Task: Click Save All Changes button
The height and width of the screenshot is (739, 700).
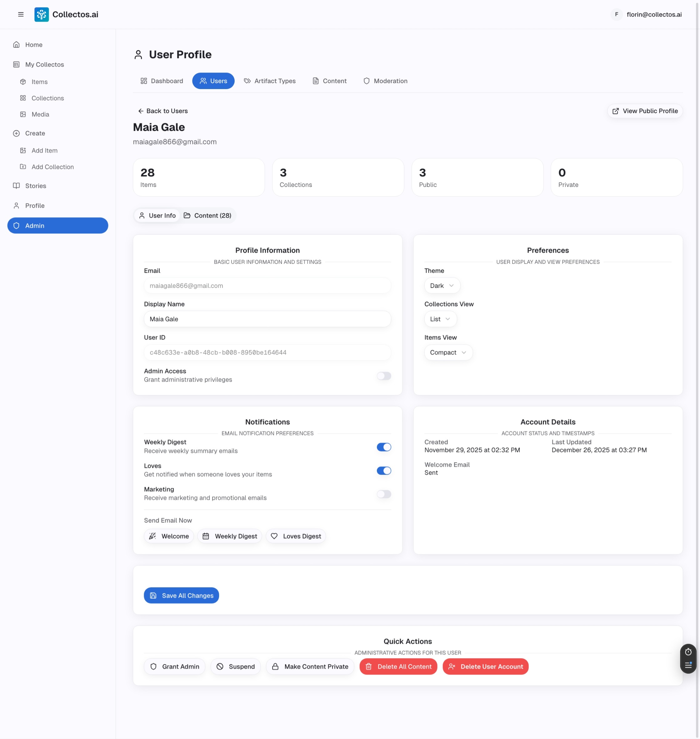Action: coord(181,595)
